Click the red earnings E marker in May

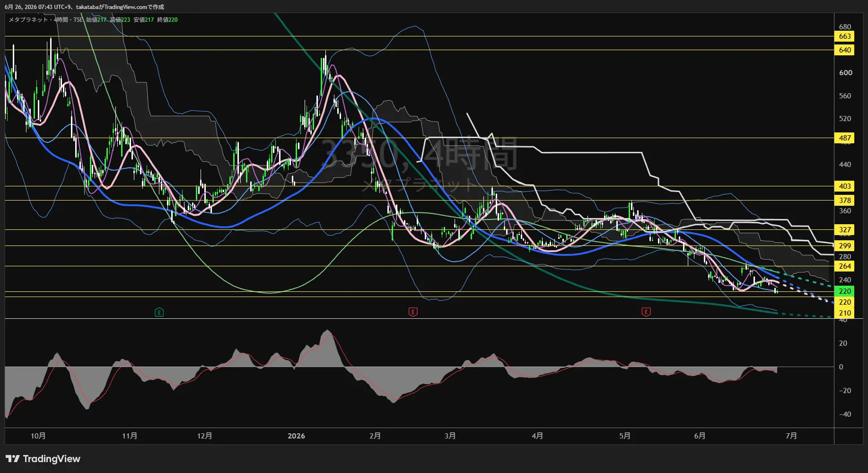(x=646, y=312)
